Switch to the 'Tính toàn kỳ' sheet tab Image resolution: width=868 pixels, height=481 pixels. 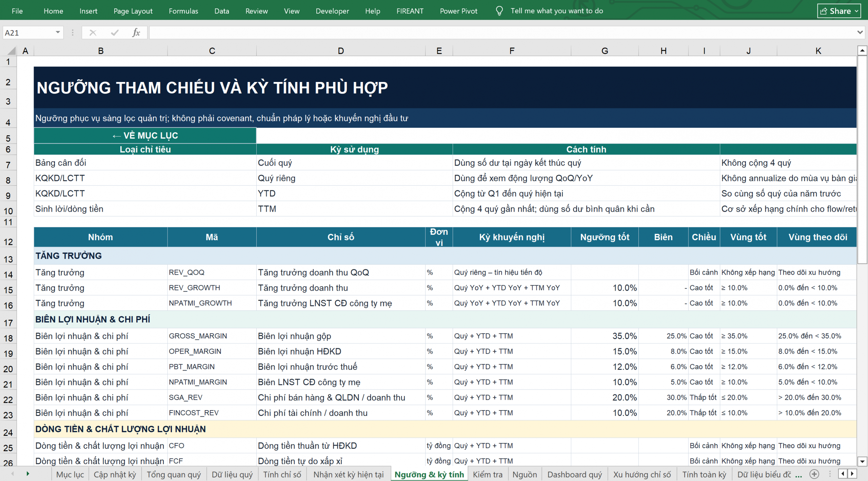tap(704, 474)
